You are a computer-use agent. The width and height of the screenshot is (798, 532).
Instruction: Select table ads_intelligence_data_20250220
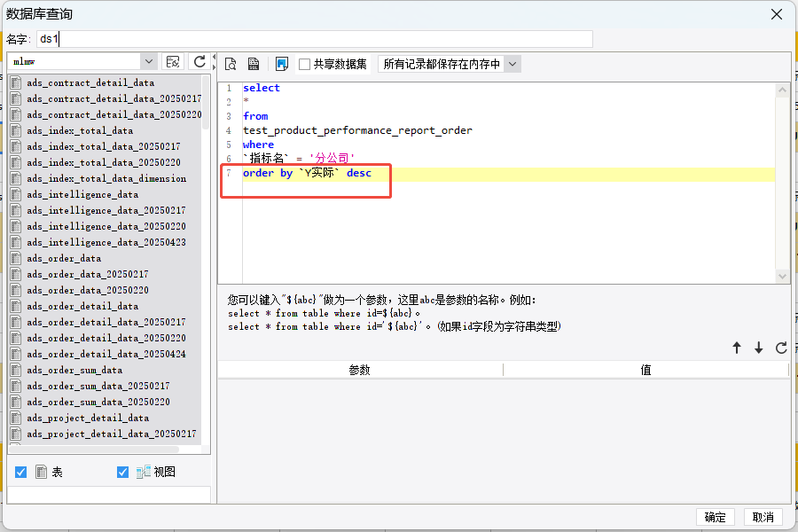click(x=106, y=226)
